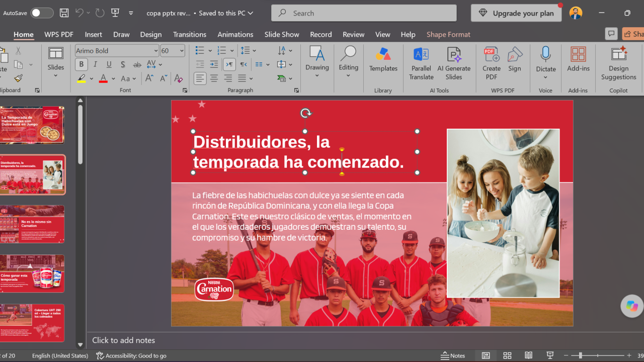Click the Sign pen icon
Screen dimensions: 644x362
(x=515, y=60)
